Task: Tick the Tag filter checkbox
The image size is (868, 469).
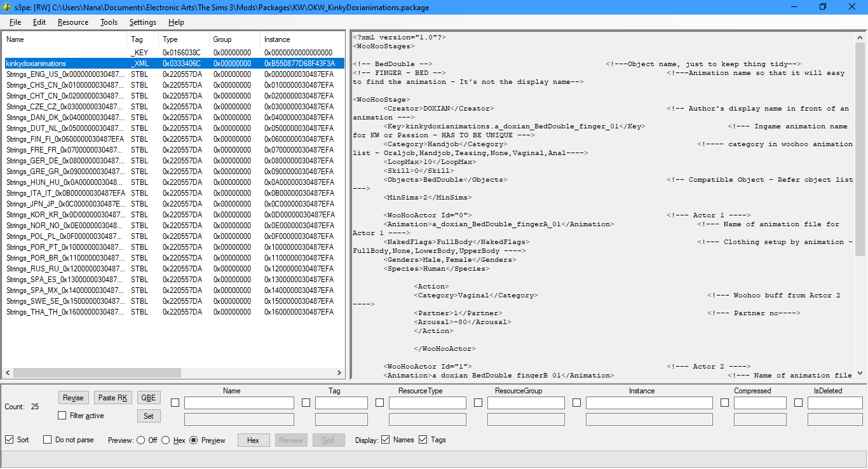Action: [306, 403]
